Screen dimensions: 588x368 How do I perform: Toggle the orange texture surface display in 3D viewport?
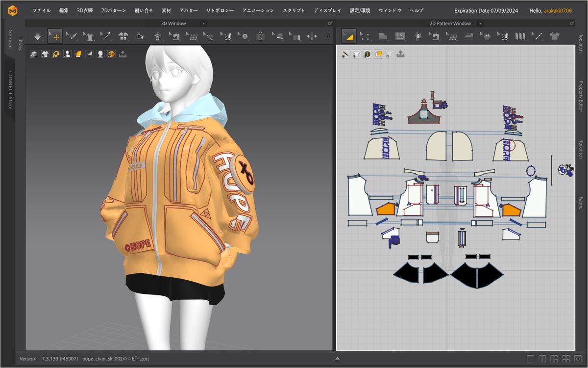(x=78, y=54)
